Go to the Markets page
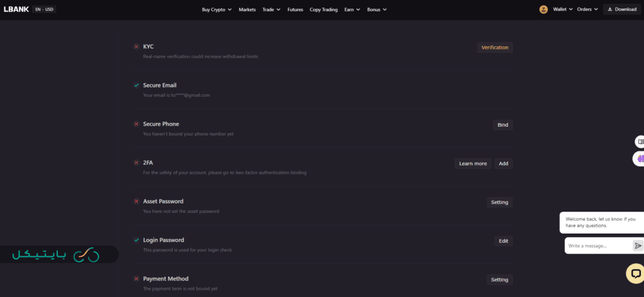 coord(247,9)
